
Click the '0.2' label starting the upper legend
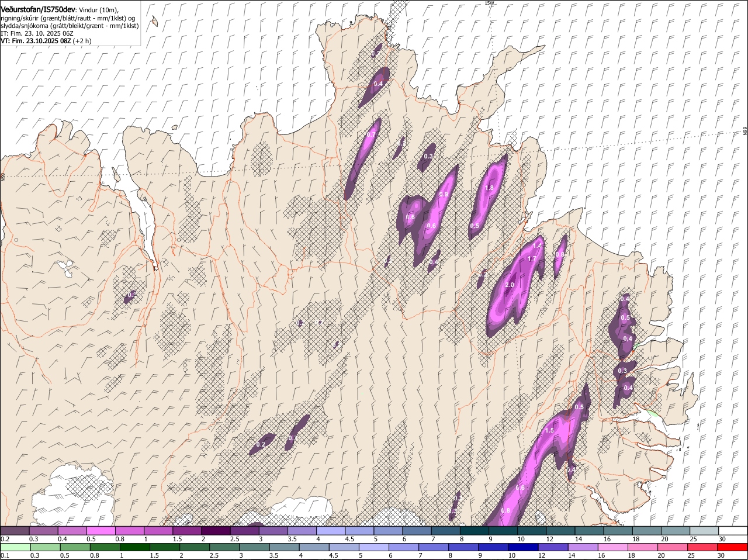5,539
